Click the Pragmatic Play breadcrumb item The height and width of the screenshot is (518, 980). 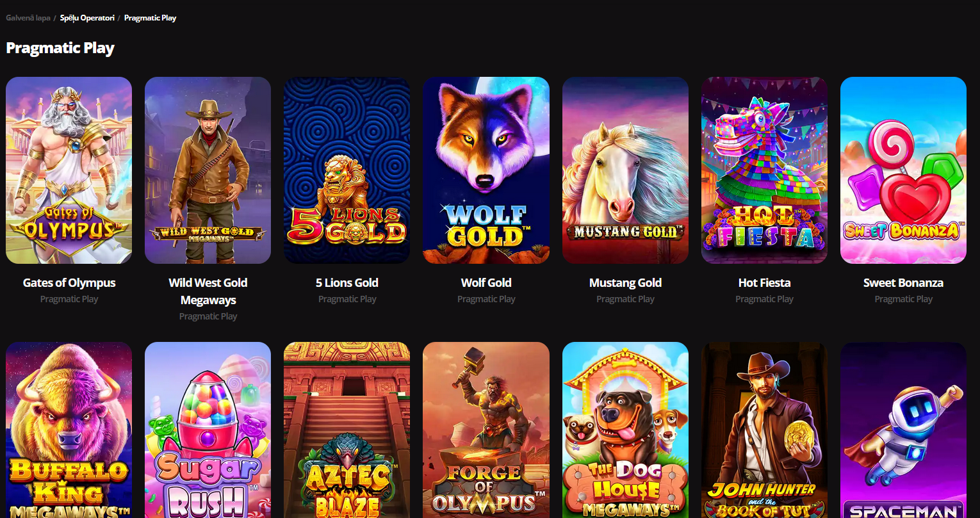150,18
